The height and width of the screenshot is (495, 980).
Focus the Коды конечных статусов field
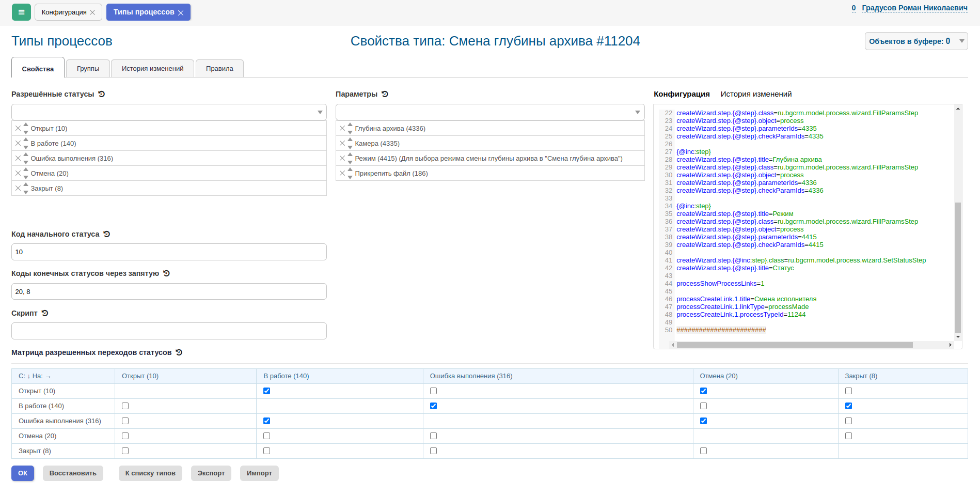[x=169, y=291]
